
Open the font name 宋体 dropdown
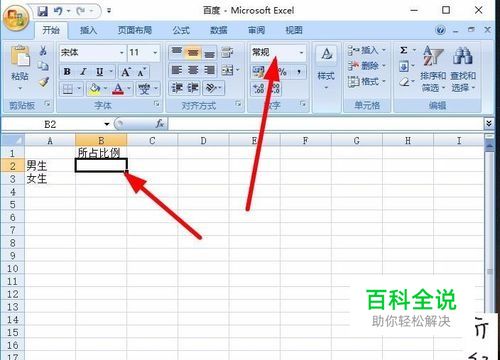122,52
